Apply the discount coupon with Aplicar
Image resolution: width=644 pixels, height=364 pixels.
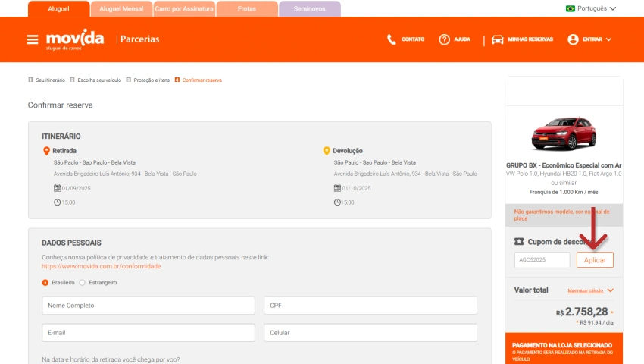[595, 260]
